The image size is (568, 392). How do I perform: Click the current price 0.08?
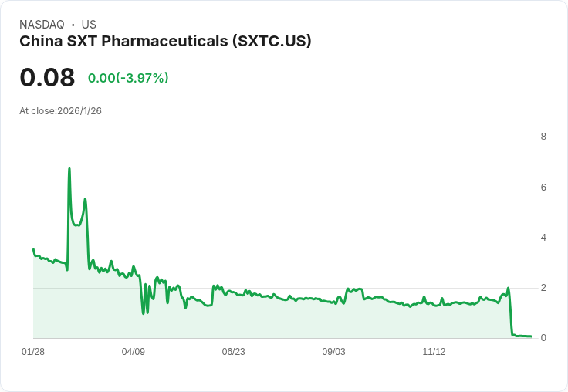[47, 78]
